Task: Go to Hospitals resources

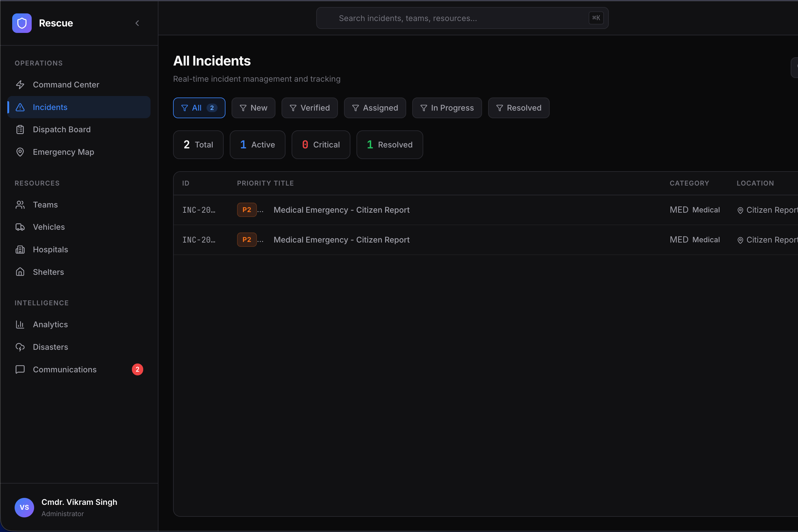Action: coord(79,249)
